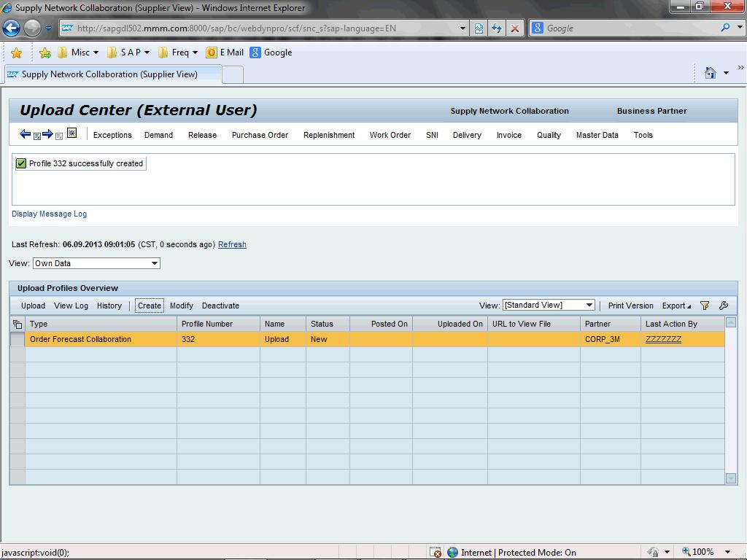Open Demand menu
Viewport: 747px width, 560px height.
(158, 135)
